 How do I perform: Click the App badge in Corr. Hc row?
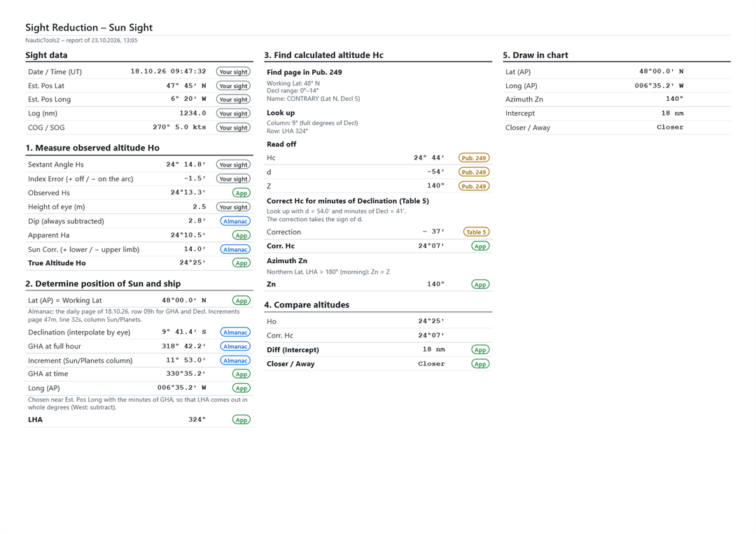coord(479,246)
